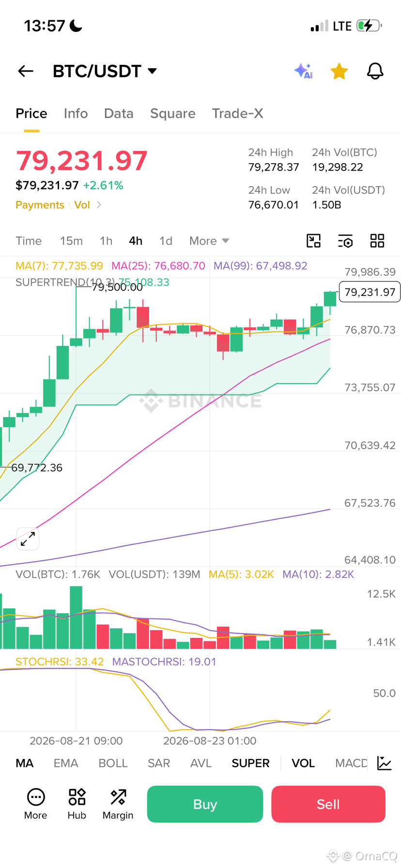
Task: Expand the BTC/USDT pair selector arrow
Action: [152, 71]
